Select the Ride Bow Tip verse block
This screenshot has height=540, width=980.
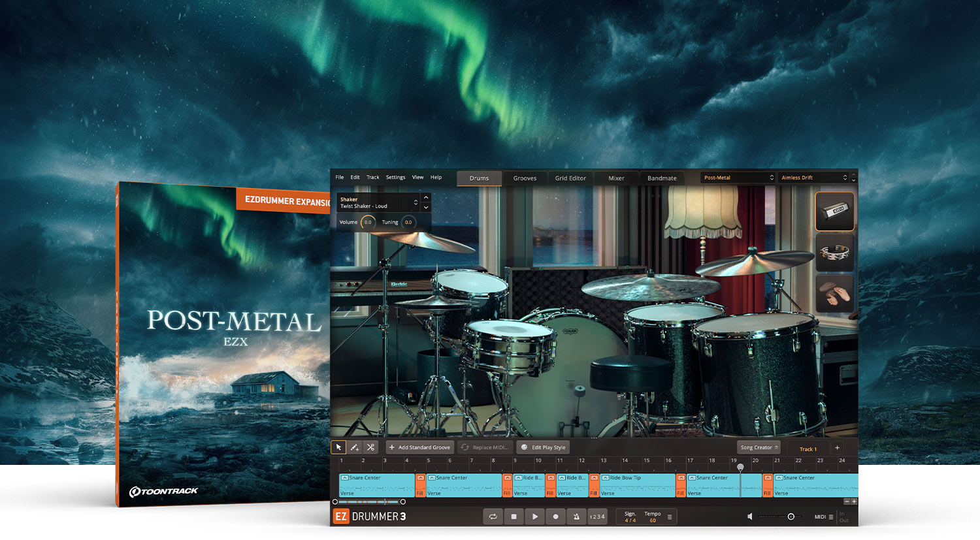638,485
